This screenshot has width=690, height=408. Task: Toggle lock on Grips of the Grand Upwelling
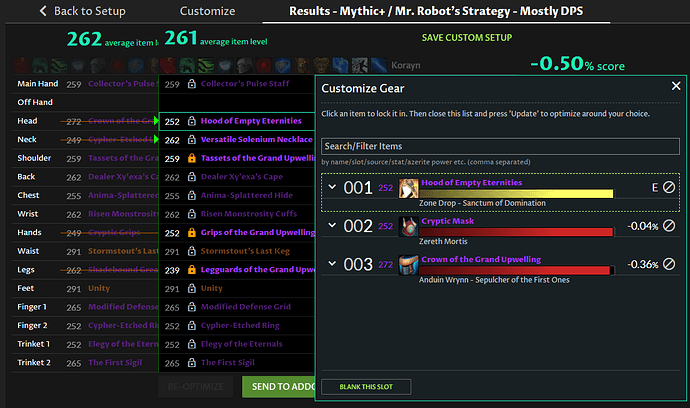pos(191,232)
